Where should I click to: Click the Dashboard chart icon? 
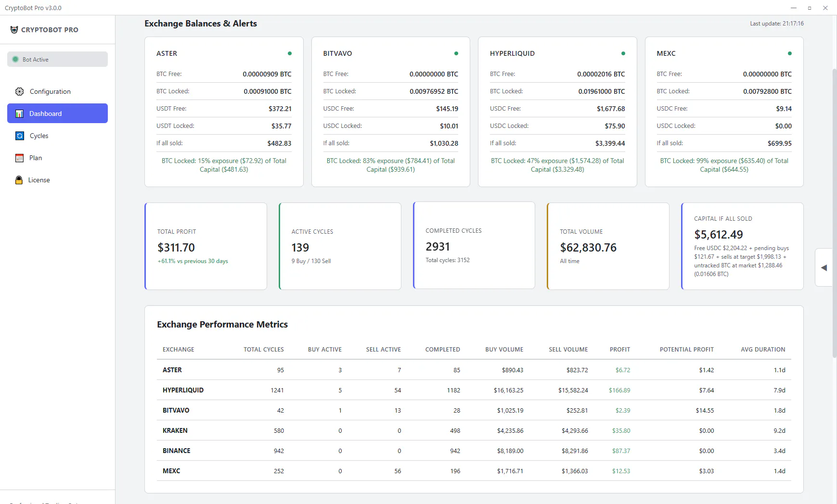[x=19, y=113]
